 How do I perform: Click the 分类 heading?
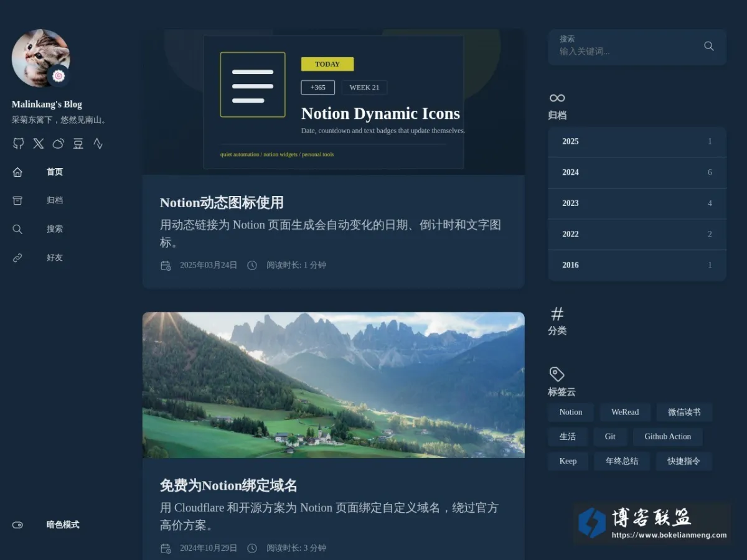tap(557, 331)
